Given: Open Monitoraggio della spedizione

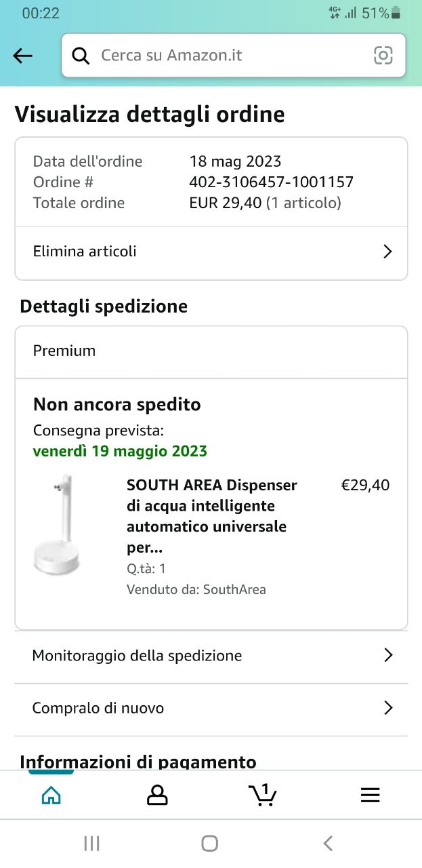Looking at the screenshot, I should pyautogui.click(x=137, y=656).
